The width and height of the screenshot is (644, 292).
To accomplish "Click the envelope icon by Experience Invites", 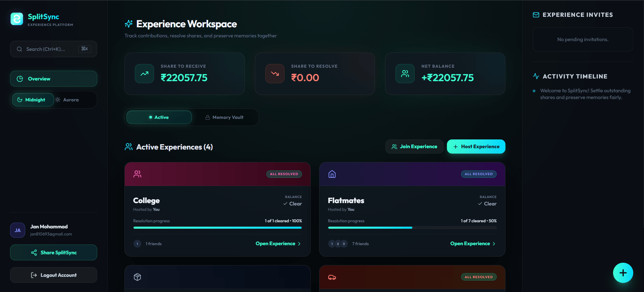I will tap(536, 15).
